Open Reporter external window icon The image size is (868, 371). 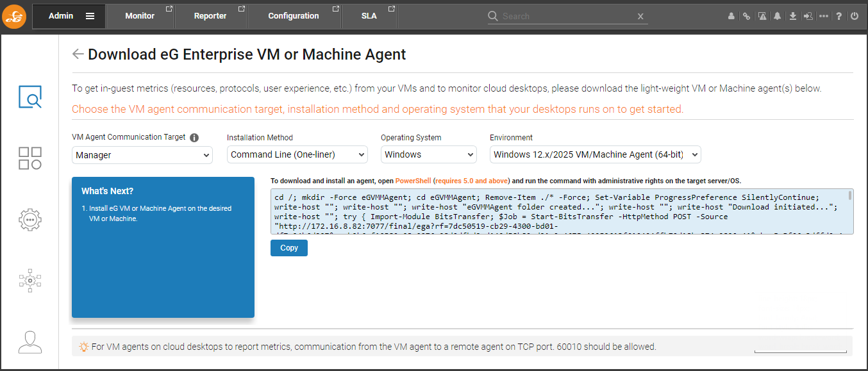[x=242, y=9]
